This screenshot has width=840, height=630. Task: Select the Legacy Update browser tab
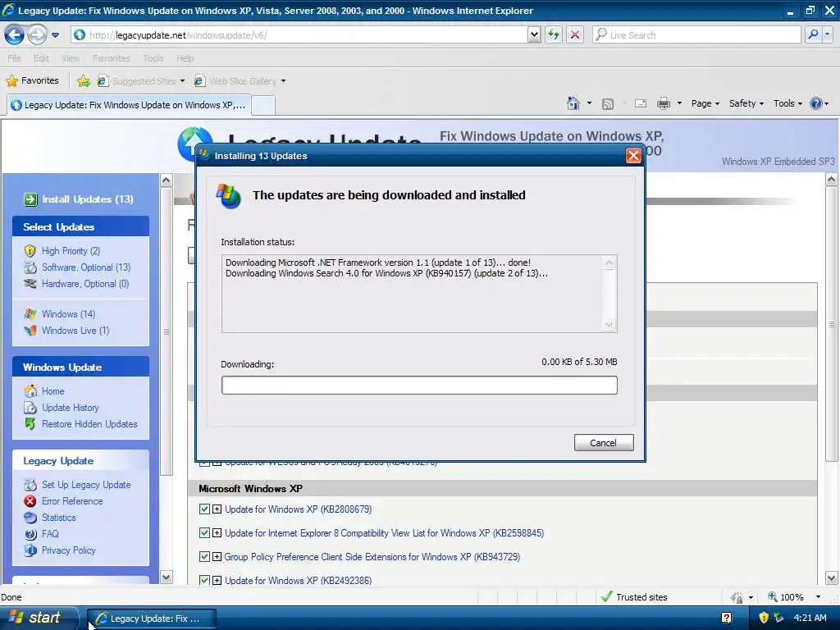(129, 105)
